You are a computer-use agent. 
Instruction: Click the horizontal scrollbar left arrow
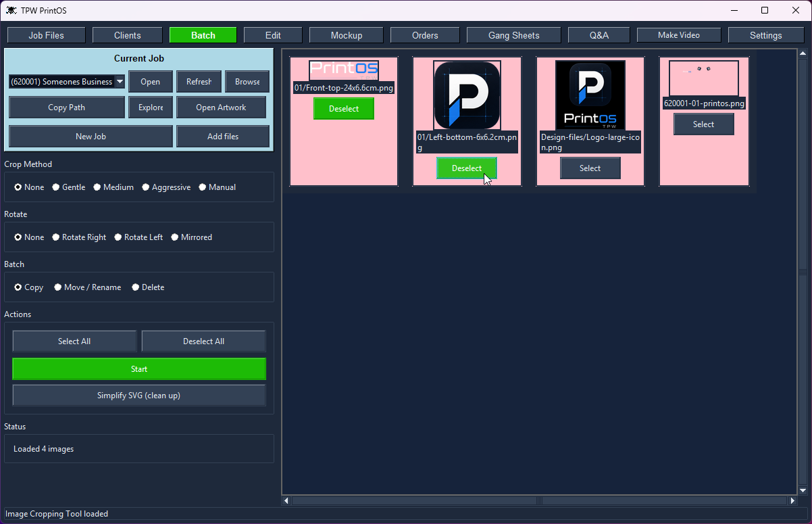(x=286, y=501)
